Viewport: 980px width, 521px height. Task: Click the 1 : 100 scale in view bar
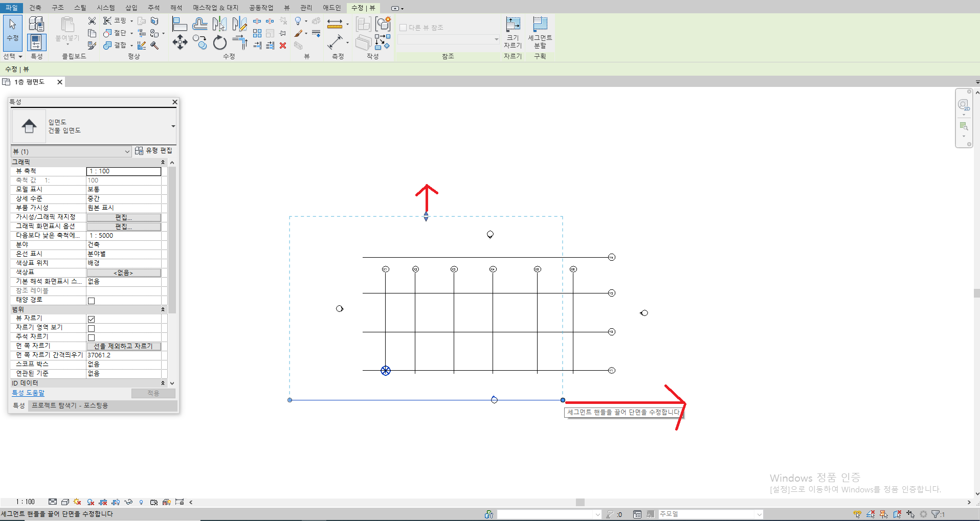[26, 502]
